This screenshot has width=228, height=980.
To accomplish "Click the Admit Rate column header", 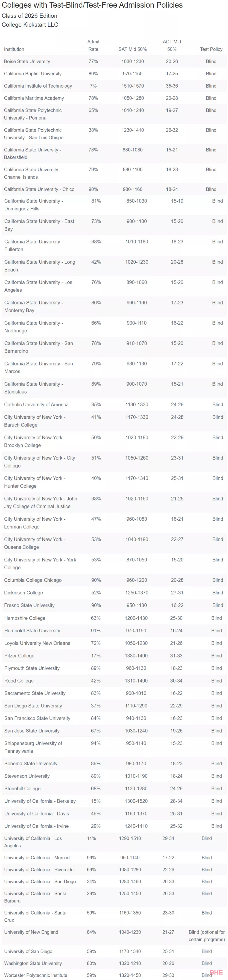I will click(x=93, y=45).
